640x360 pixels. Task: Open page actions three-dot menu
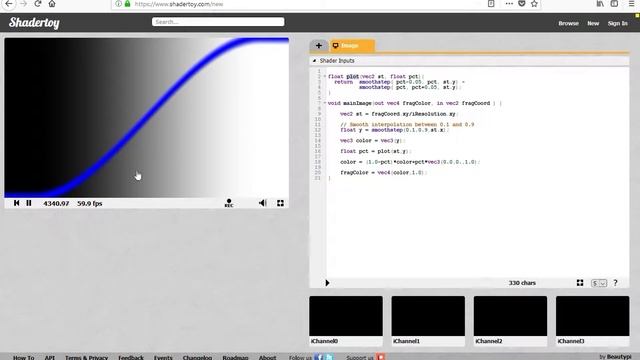click(509, 4)
